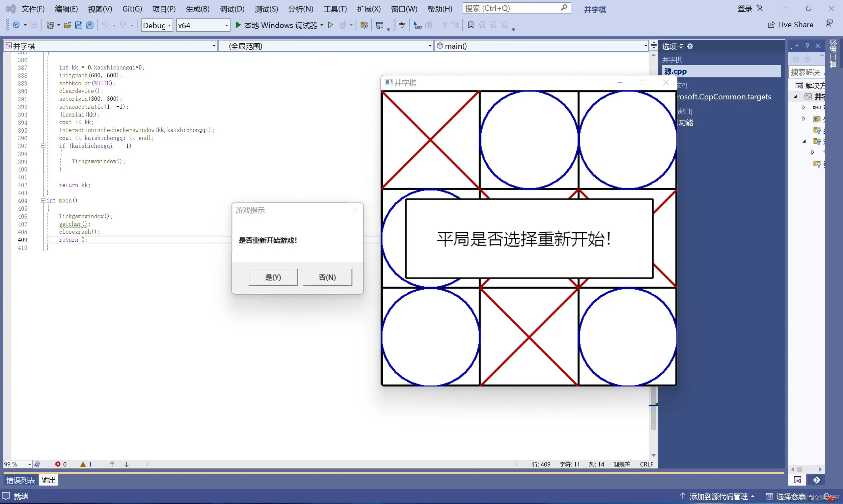843x504 pixels.
Task: Click the Live Share feedback person icon
Action: (829, 24)
